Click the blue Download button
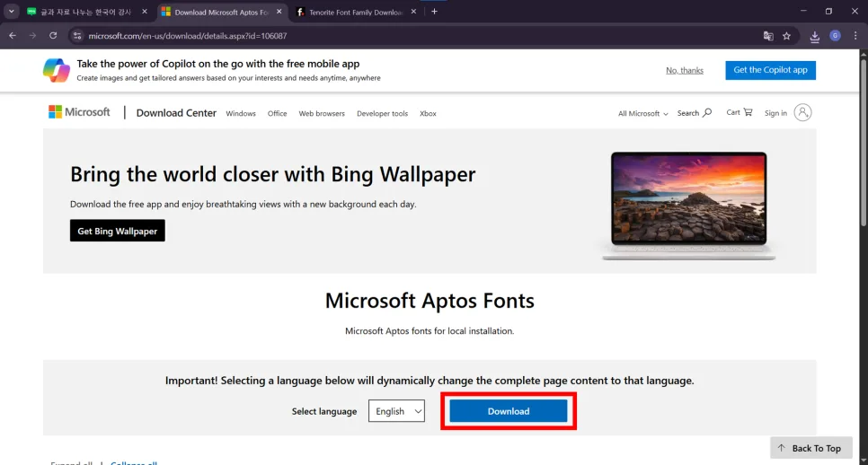868x465 pixels. 509,411
